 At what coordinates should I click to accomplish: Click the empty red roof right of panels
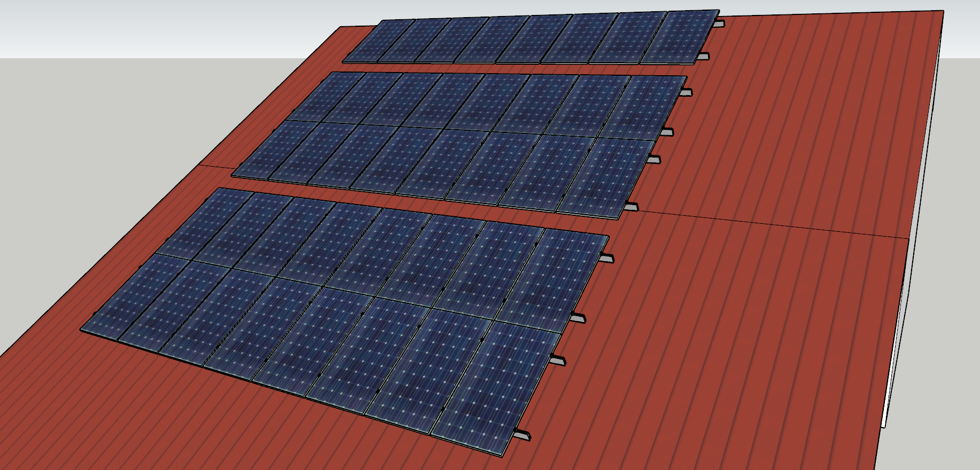pos(775,134)
